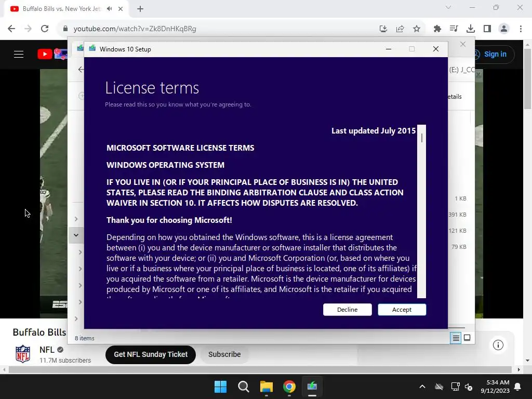Click the 1 KB file size cell
Screen dimensions: 532x399
[460, 198]
